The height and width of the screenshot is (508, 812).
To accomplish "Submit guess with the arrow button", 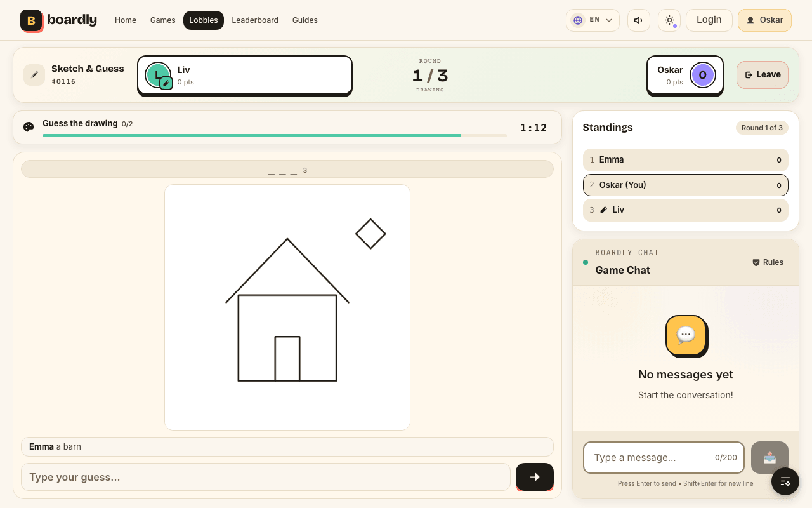I will 535,477.
